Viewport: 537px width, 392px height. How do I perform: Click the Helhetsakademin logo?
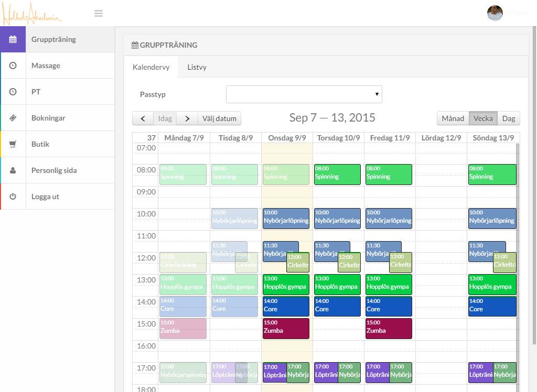(31, 14)
